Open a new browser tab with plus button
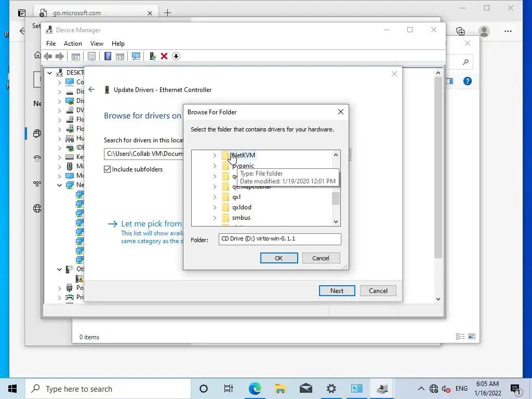The height and width of the screenshot is (399, 532). pyautogui.click(x=168, y=13)
